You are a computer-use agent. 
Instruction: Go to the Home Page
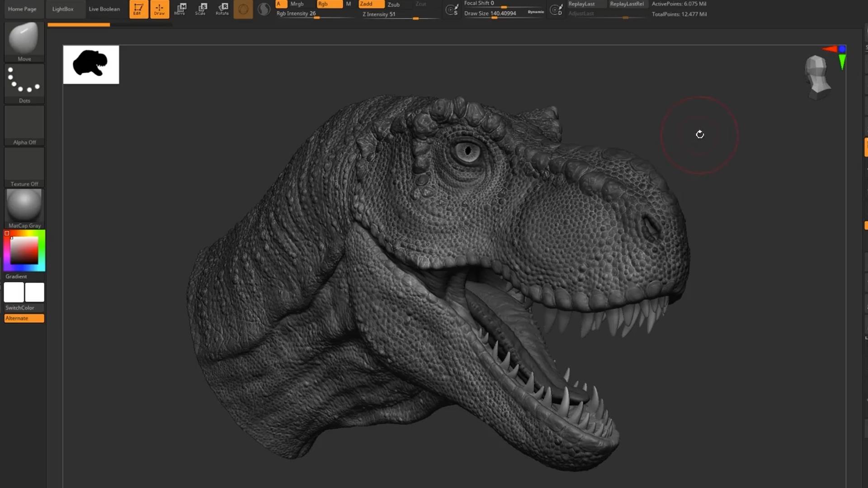22,9
